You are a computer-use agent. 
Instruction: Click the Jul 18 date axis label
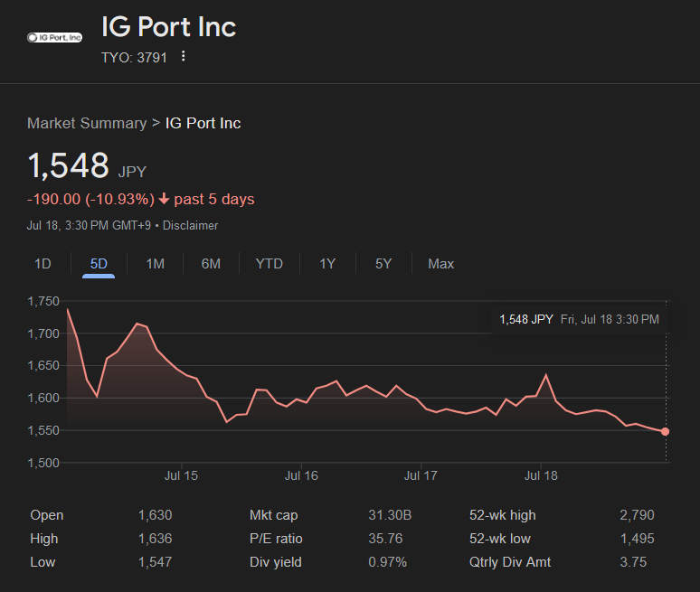(541, 475)
